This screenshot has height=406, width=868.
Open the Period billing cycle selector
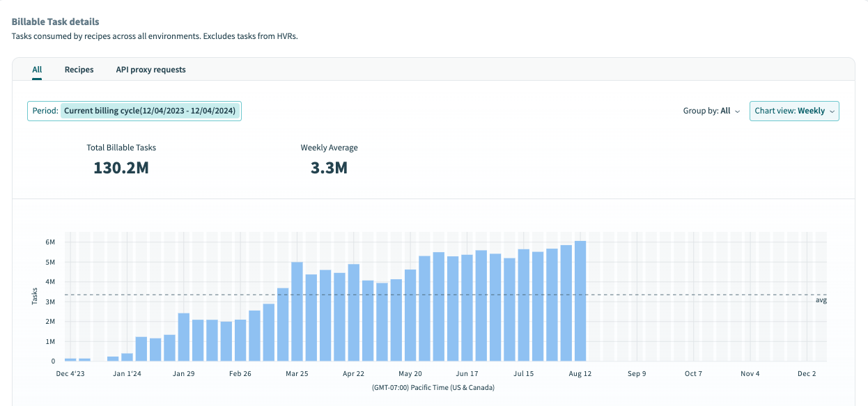pyautogui.click(x=134, y=111)
